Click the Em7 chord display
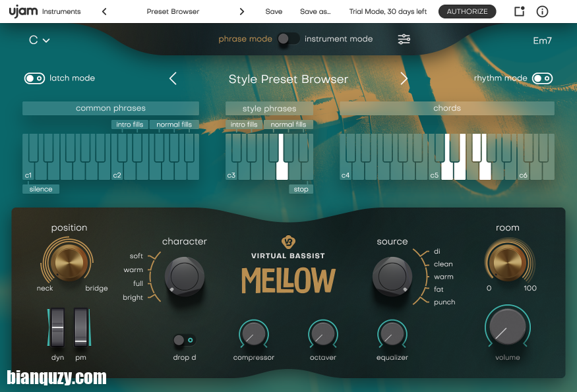Image resolution: width=577 pixels, height=392 pixels. (542, 40)
